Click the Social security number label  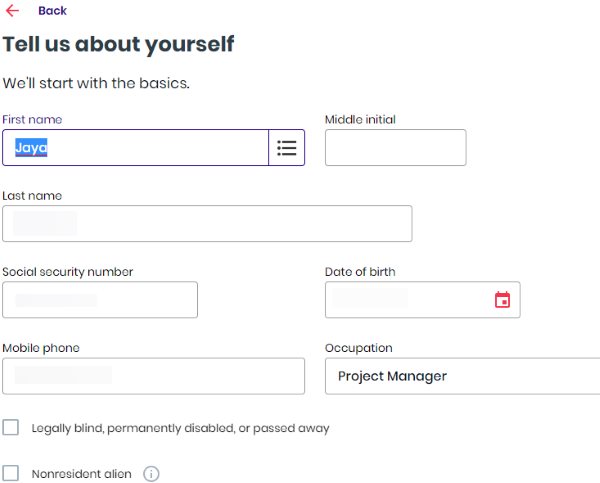(x=67, y=272)
